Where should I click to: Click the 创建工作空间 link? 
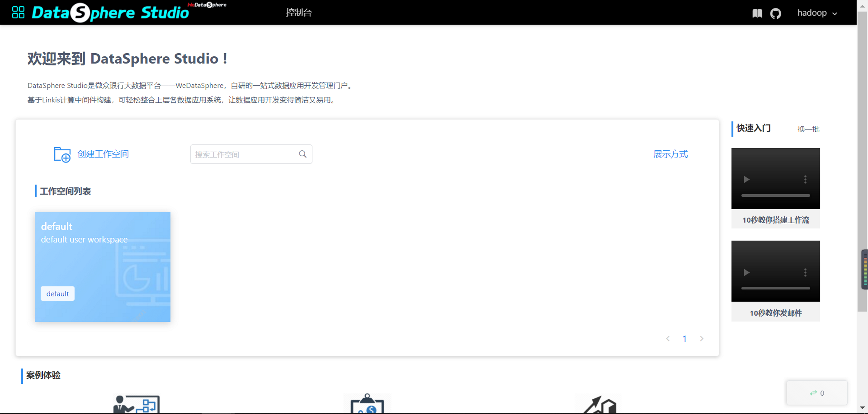103,154
